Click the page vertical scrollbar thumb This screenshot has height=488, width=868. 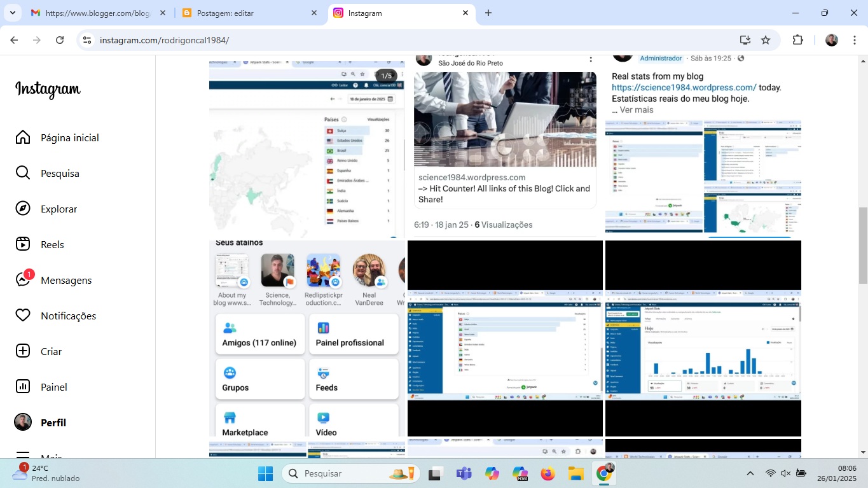click(x=863, y=245)
